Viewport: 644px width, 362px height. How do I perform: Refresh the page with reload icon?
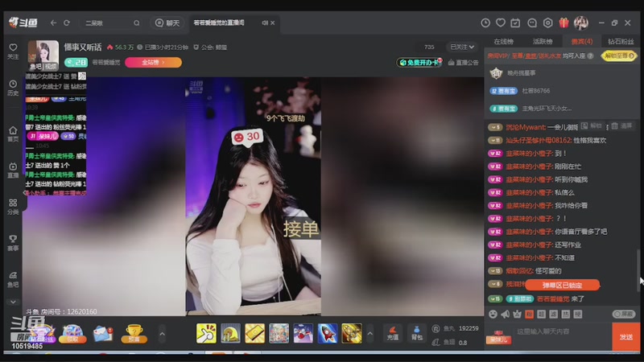pyautogui.click(x=67, y=23)
